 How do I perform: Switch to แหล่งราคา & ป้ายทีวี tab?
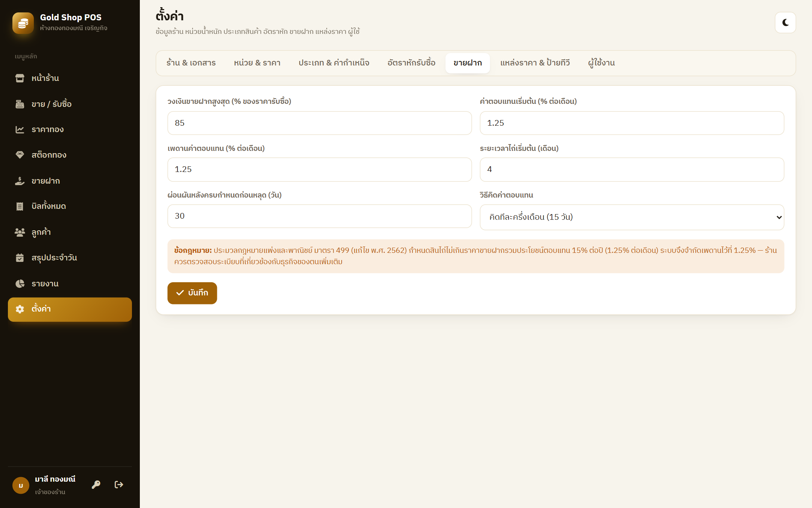tap(535, 63)
